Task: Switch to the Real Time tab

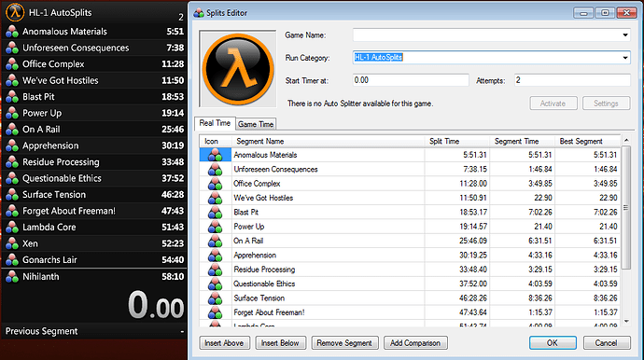Action: click(215, 123)
